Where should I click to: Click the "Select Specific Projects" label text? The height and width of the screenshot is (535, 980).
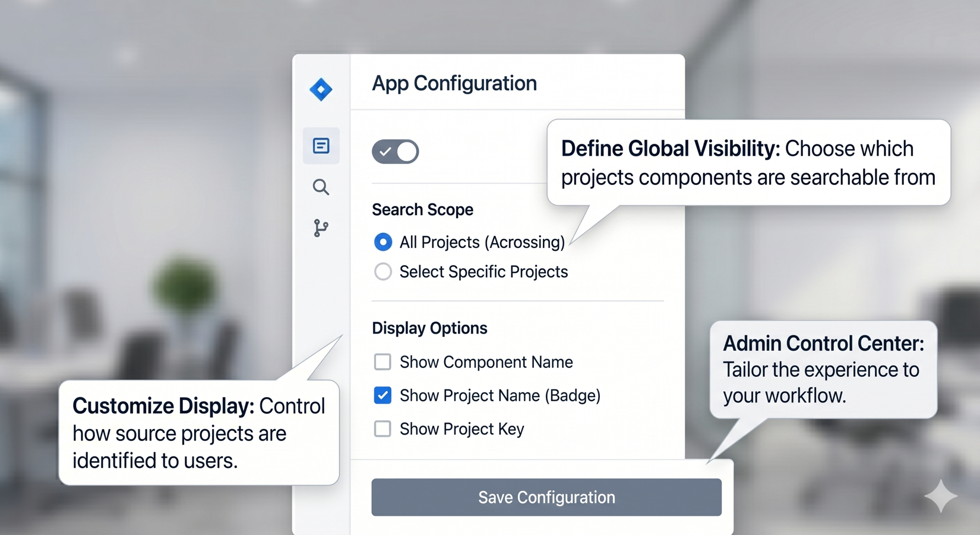483,272
